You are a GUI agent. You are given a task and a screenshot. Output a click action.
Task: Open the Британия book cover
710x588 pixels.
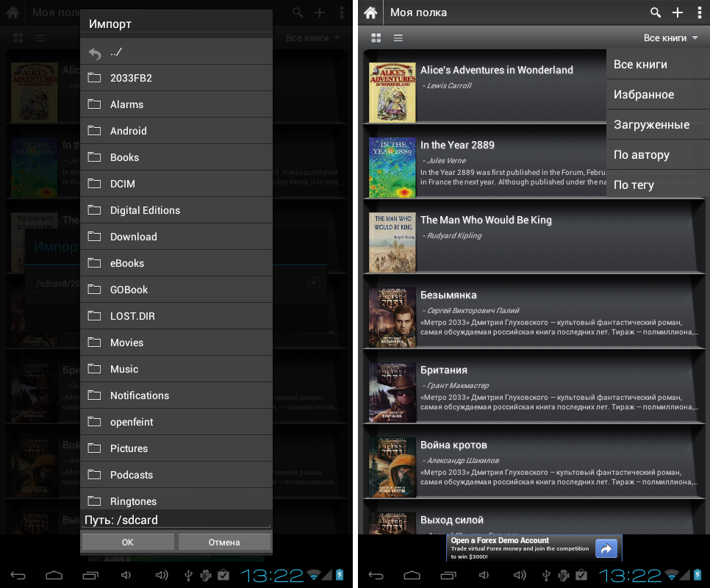click(392, 392)
